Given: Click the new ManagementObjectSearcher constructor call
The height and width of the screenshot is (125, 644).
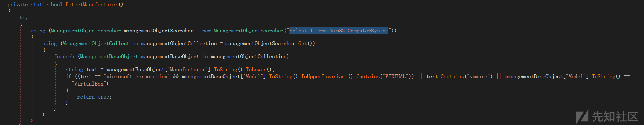Looking at the screenshot, I should 243,31.
